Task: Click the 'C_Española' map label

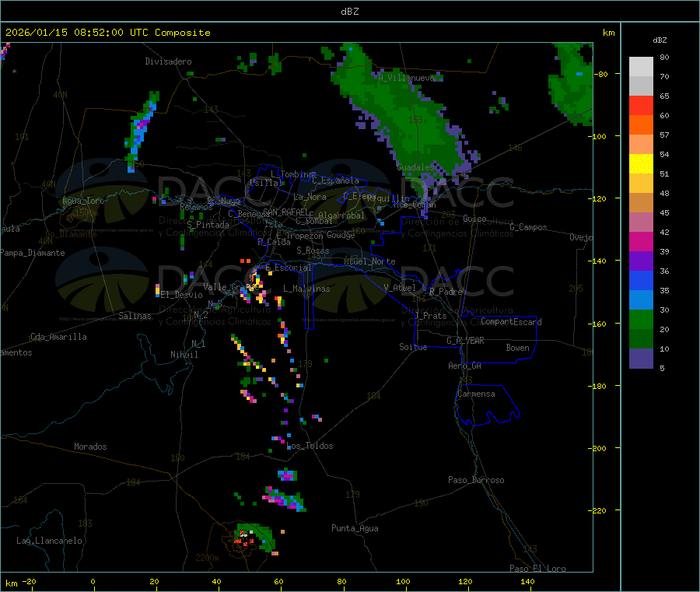Action: [x=335, y=180]
